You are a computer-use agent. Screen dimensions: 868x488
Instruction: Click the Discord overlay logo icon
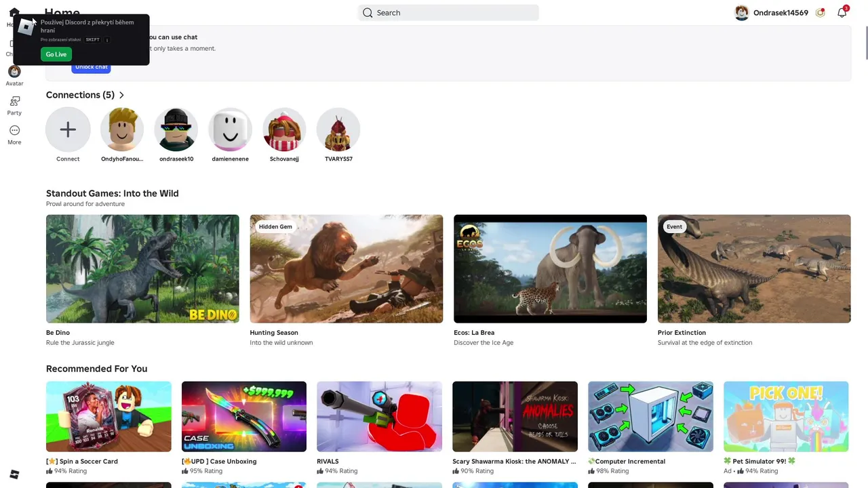point(26,28)
